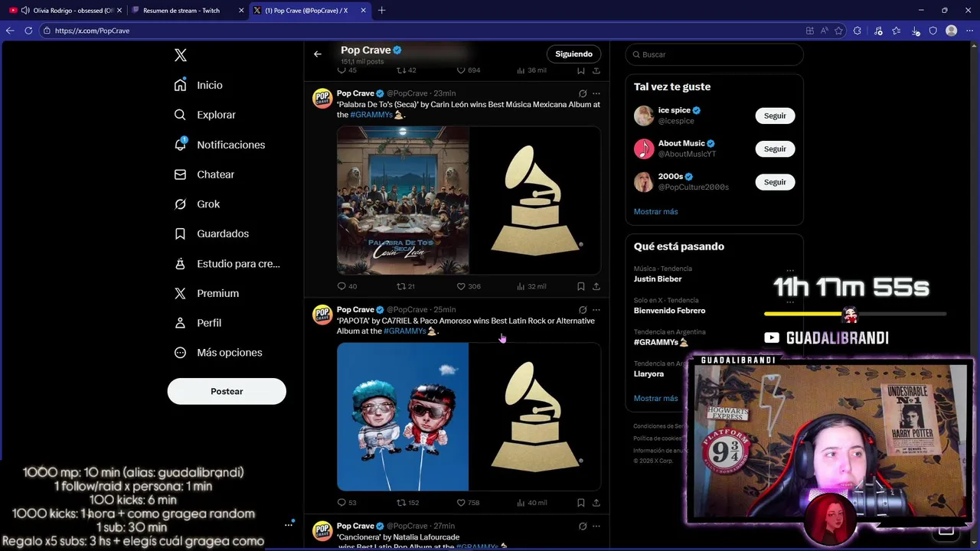Click the browser back arrow
This screenshot has width=980, height=551.
tap(10, 31)
